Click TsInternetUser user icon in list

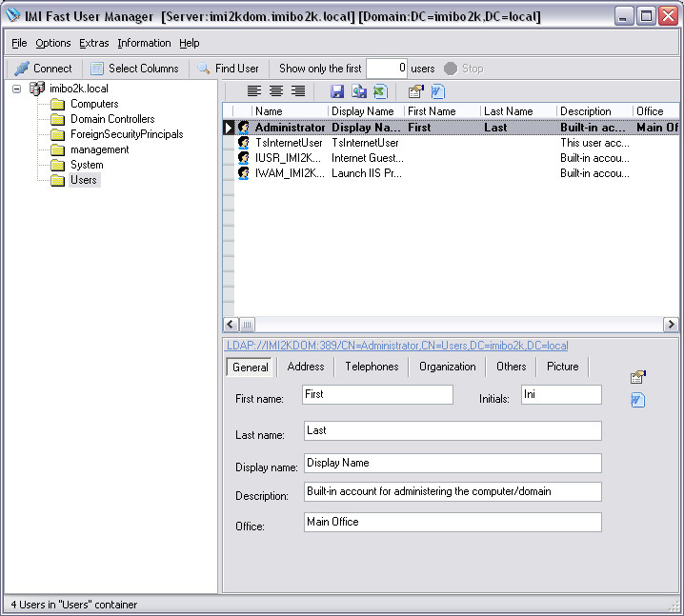(244, 143)
